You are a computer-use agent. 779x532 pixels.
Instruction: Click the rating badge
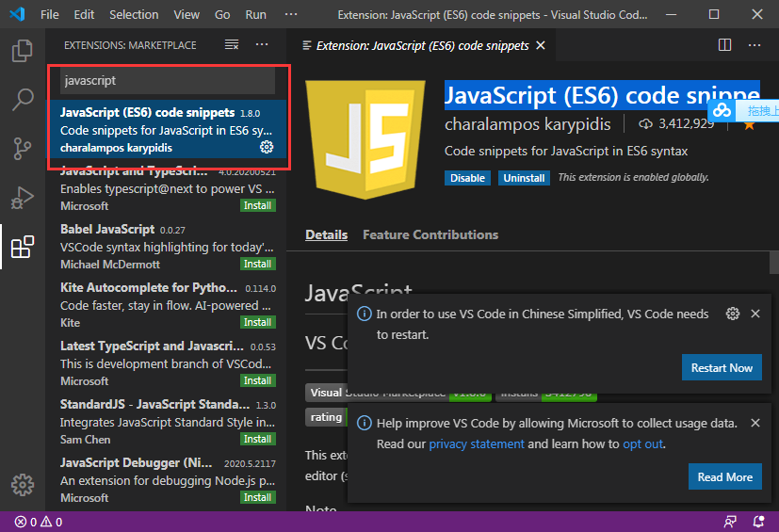click(325, 417)
